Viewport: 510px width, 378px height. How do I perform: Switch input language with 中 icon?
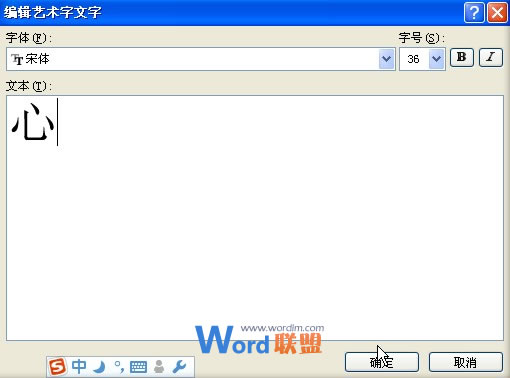(79, 366)
